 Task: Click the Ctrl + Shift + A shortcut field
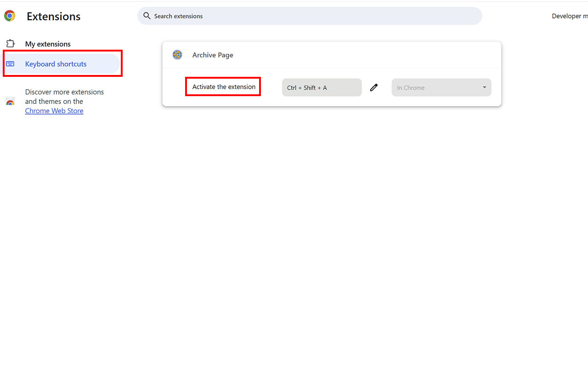[322, 87]
